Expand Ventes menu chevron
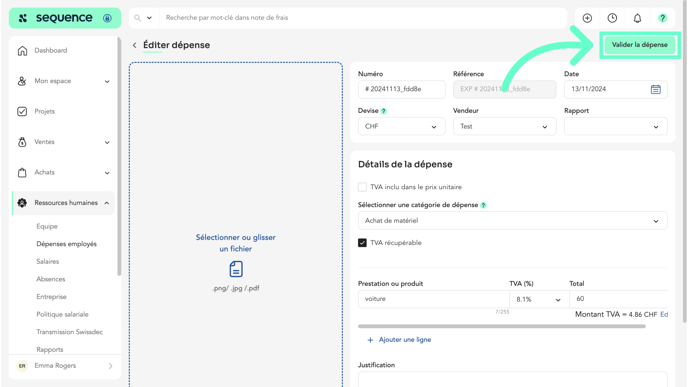This screenshot has height=387, width=688. coord(107,143)
